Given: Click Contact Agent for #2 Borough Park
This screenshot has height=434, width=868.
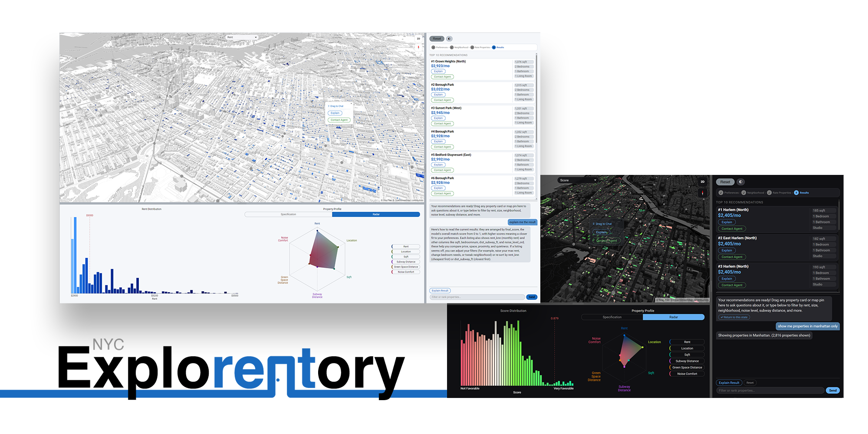Looking at the screenshot, I should pyautogui.click(x=442, y=100).
